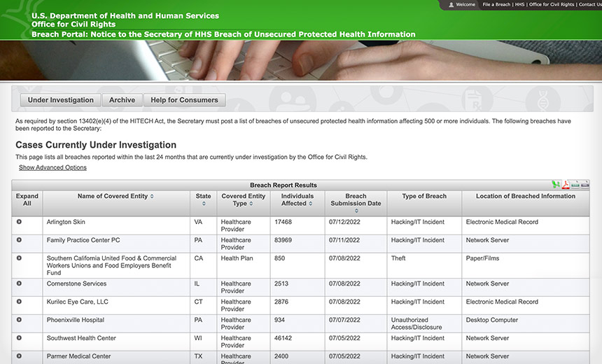Click the green CSV export icon
Viewport: 602px width, 364px height.
pyautogui.click(x=575, y=185)
